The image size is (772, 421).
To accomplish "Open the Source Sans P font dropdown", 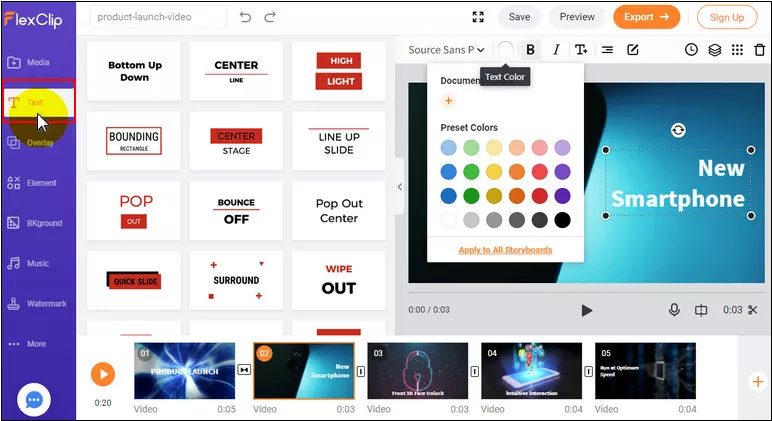I will coord(446,50).
